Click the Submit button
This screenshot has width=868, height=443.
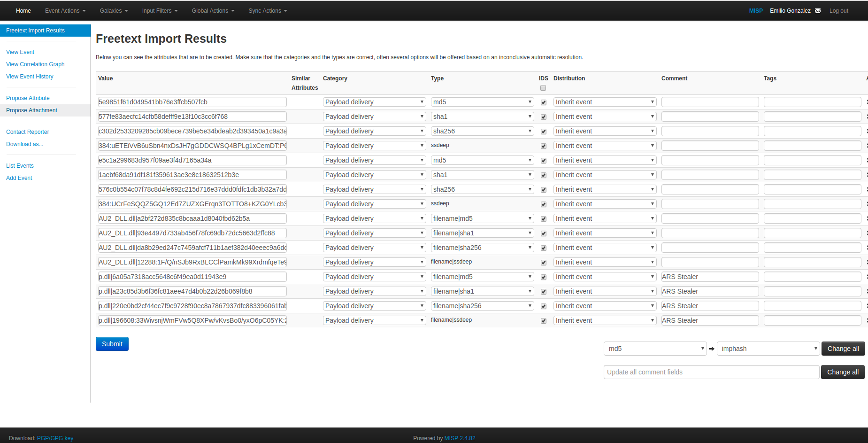point(112,344)
